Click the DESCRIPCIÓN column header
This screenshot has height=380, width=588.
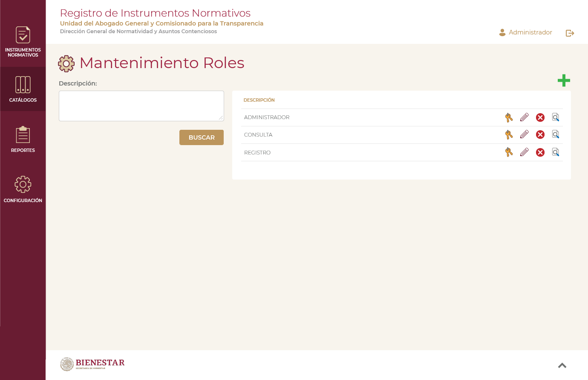pyautogui.click(x=259, y=100)
